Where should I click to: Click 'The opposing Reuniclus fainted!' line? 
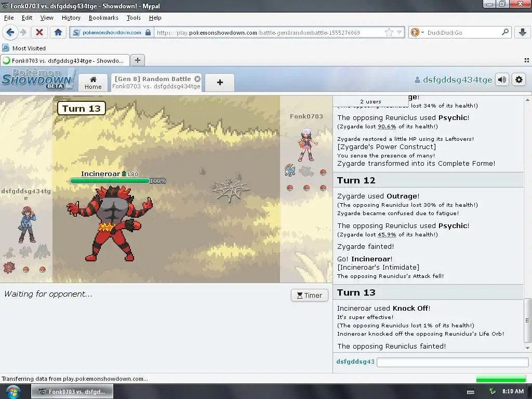tap(392, 346)
